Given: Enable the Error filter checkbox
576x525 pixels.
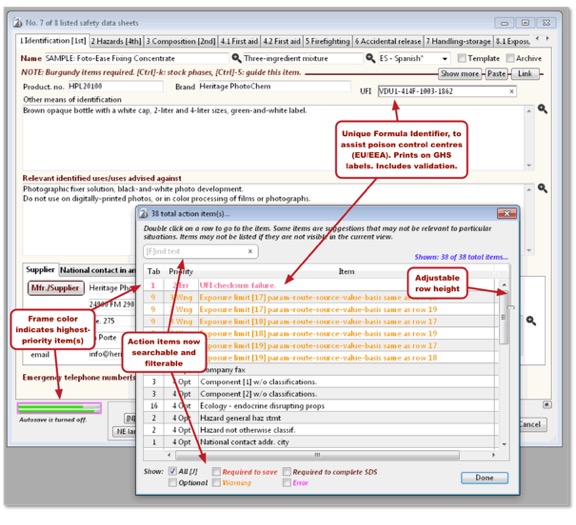Looking at the screenshot, I should 287,482.
